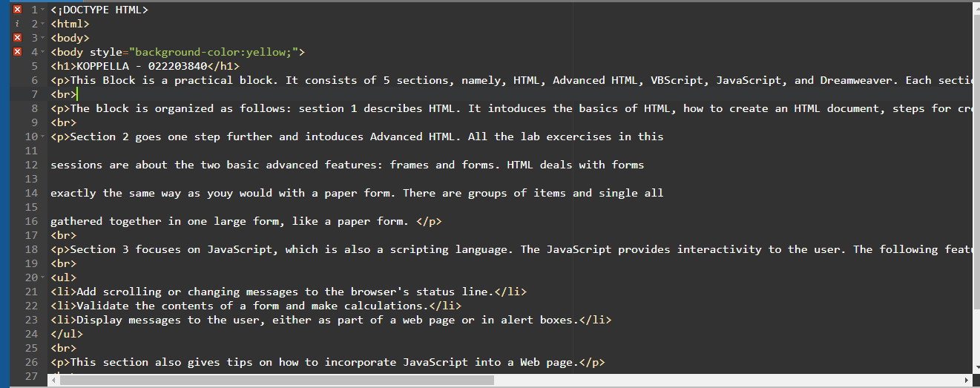Click line number 13 in the gutter
This screenshot has height=388, width=980.
click(x=31, y=179)
